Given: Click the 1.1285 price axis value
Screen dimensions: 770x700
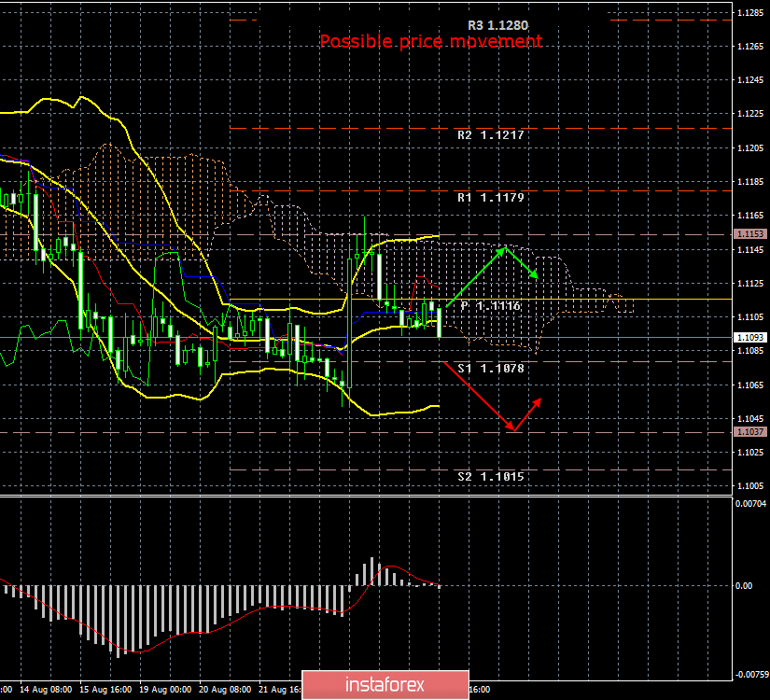Looking at the screenshot, I should [750, 13].
